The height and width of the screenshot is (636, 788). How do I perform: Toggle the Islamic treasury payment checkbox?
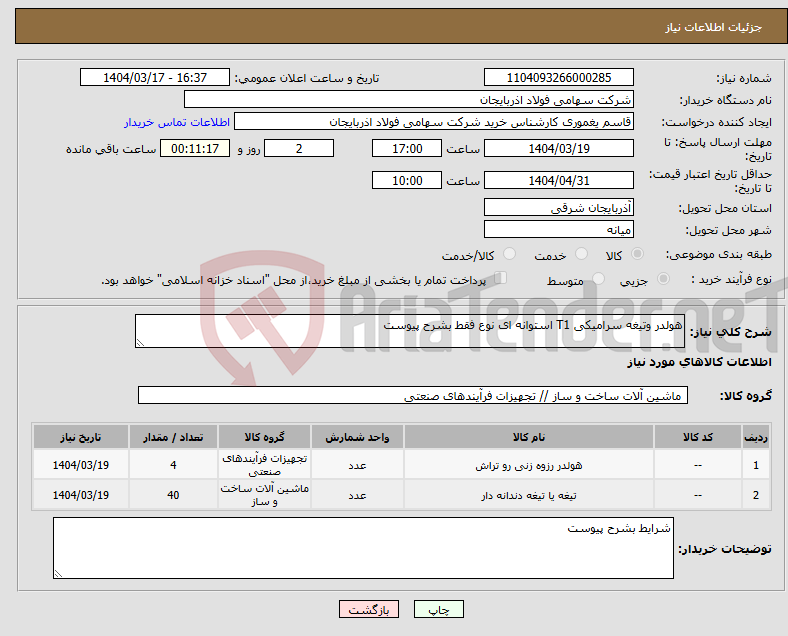pyautogui.click(x=501, y=278)
